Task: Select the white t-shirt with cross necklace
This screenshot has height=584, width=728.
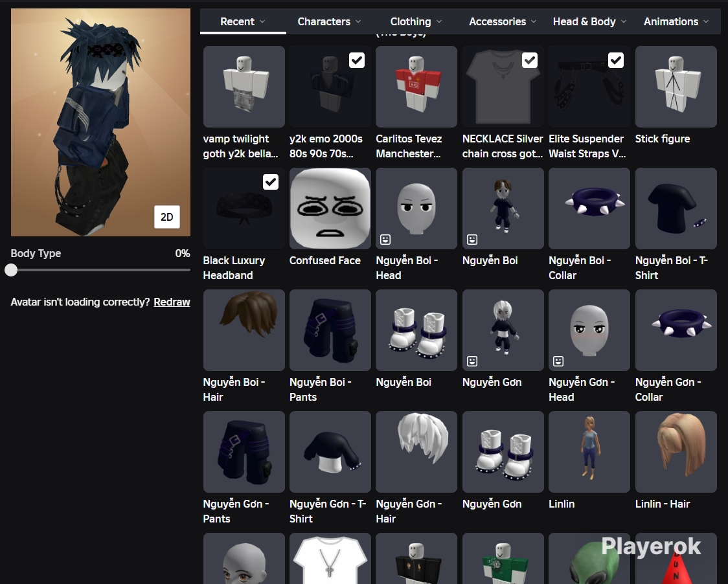Action: pyautogui.click(x=330, y=559)
